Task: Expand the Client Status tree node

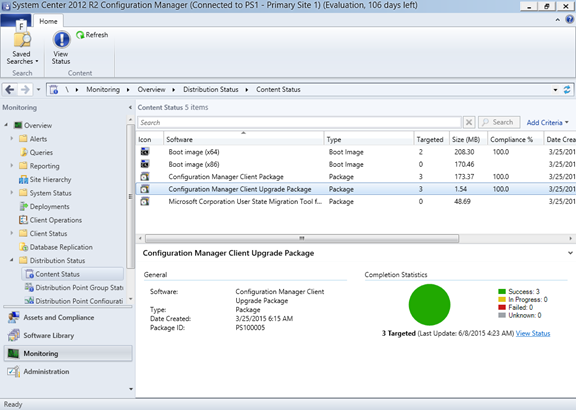Action: (12, 233)
